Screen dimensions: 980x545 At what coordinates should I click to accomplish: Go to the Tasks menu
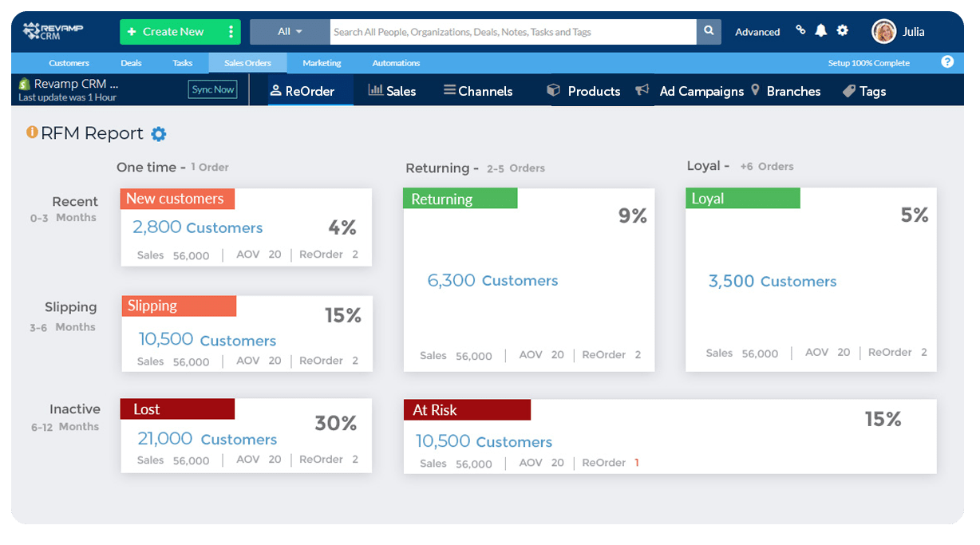(x=183, y=63)
